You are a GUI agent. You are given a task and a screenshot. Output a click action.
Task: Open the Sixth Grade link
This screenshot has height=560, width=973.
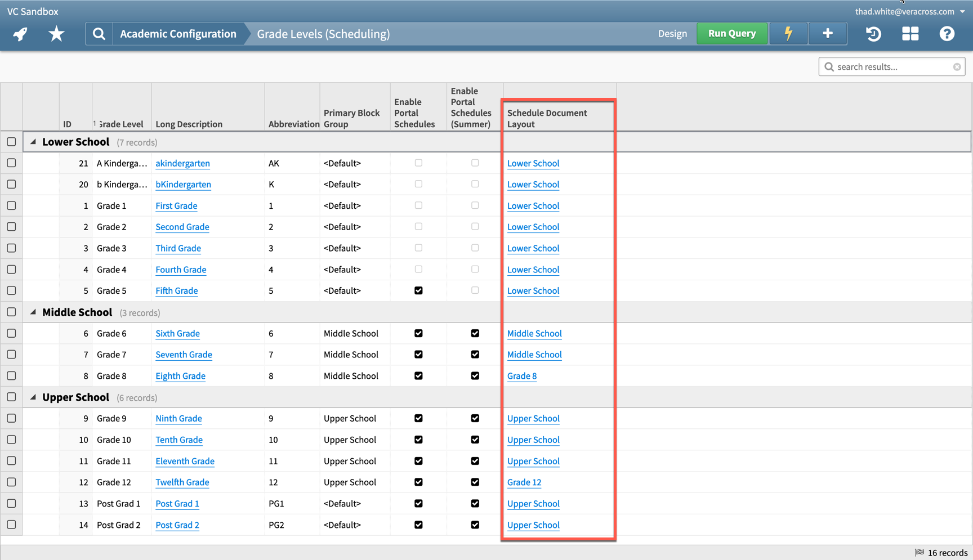click(x=177, y=333)
